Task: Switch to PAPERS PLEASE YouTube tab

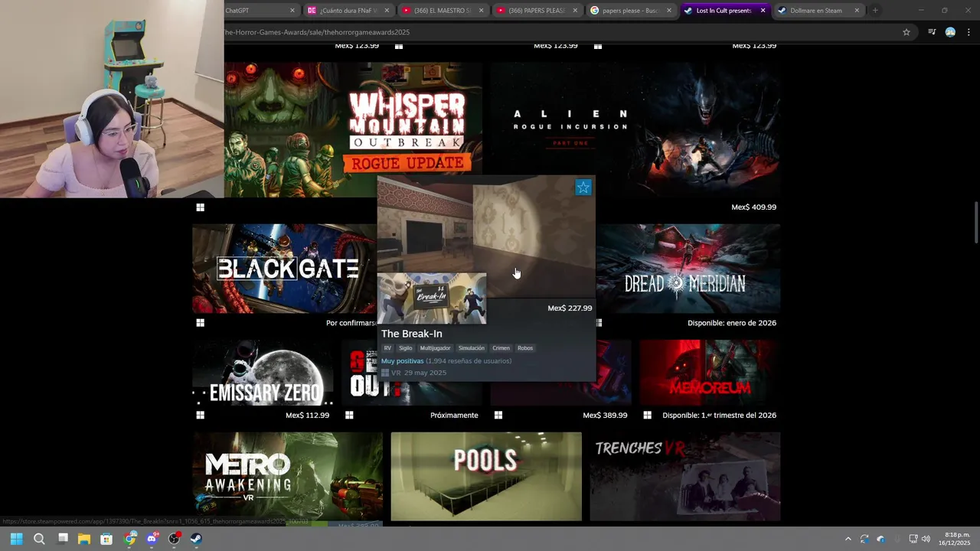Action: point(537,11)
